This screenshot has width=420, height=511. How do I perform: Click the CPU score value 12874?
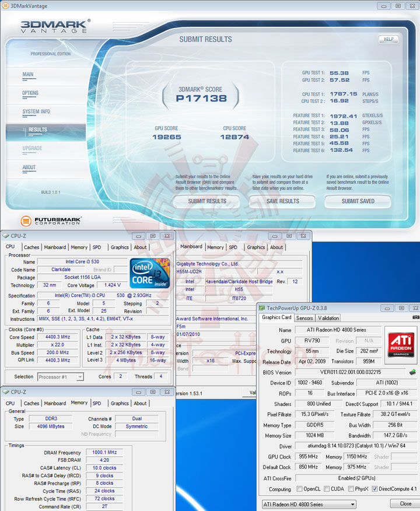click(x=235, y=137)
